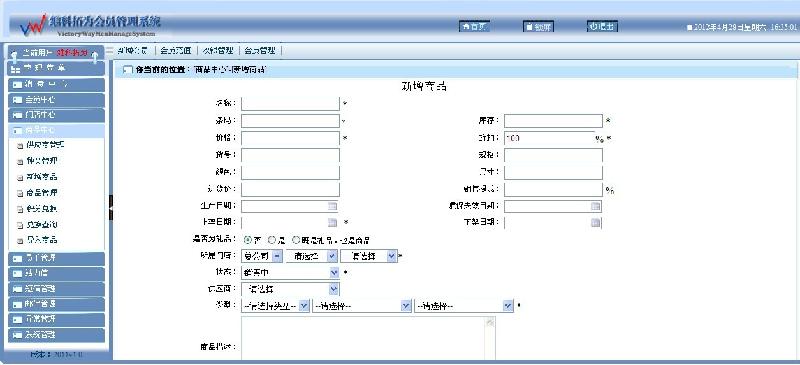Open the 首页 home button in header
Screen dimensions: 800x365
coord(474,27)
